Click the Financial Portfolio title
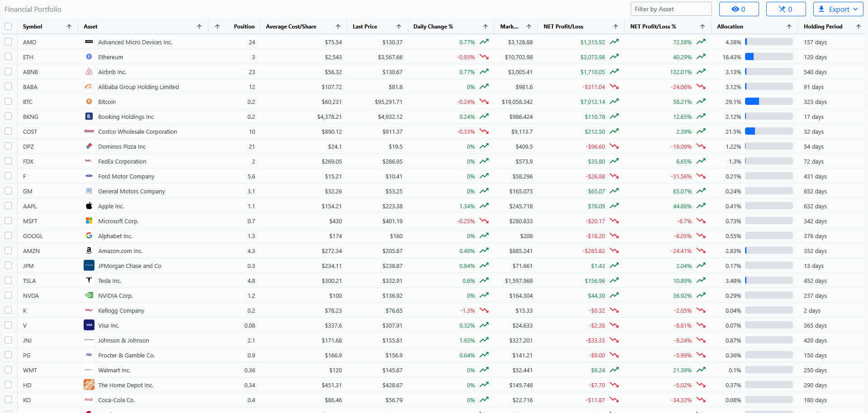This screenshot has height=413, width=868. (x=33, y=9)
